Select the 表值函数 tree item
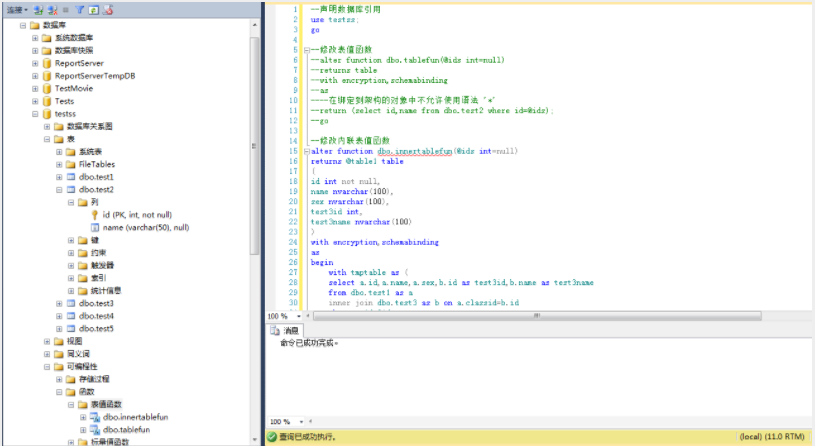 (x=106, y=404)
